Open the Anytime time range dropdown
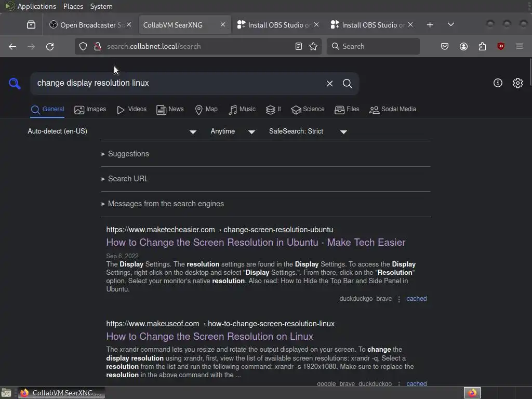This screenshot has width=532, height=399. 233,131
